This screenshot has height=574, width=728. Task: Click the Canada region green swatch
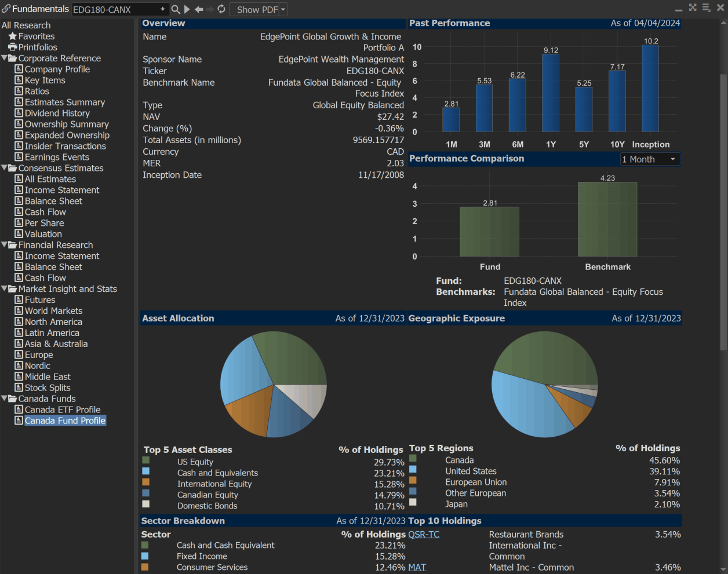[413, 458]
